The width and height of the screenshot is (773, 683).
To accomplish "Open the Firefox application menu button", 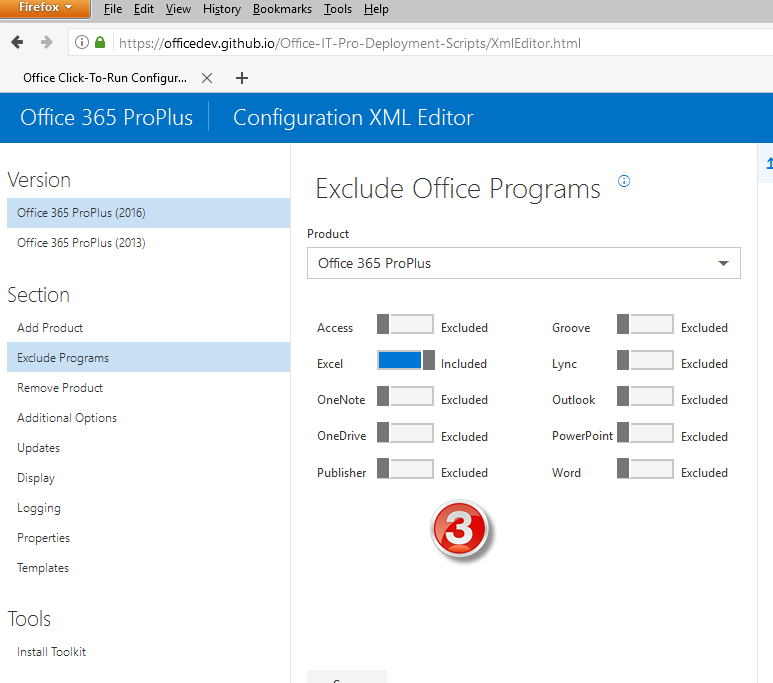I will click(x=45, y=8).
